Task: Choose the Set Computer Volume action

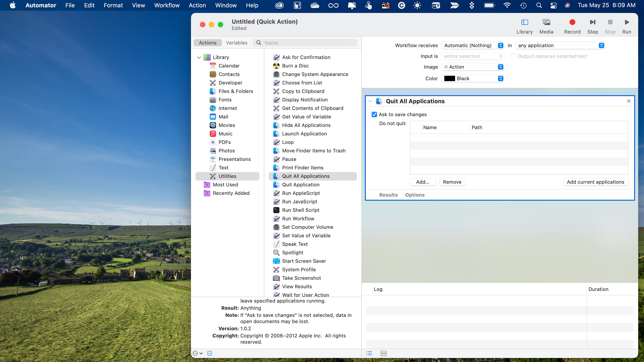Action: coord(307,227)
